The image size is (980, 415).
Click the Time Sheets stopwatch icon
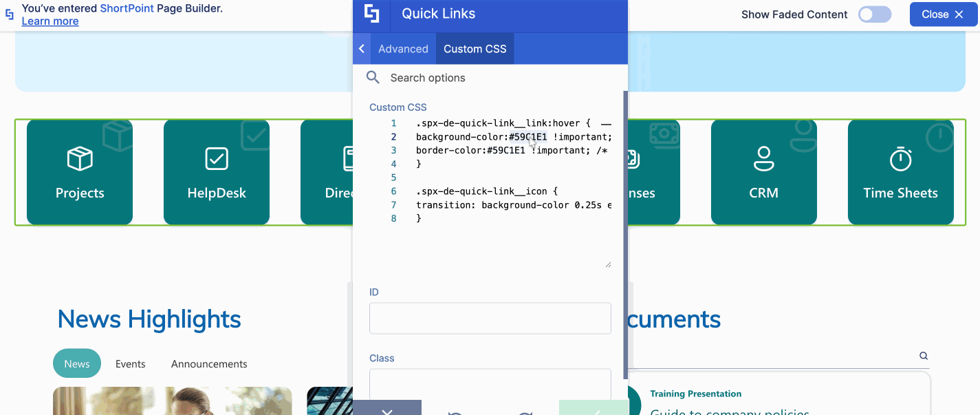click(900, 158)
